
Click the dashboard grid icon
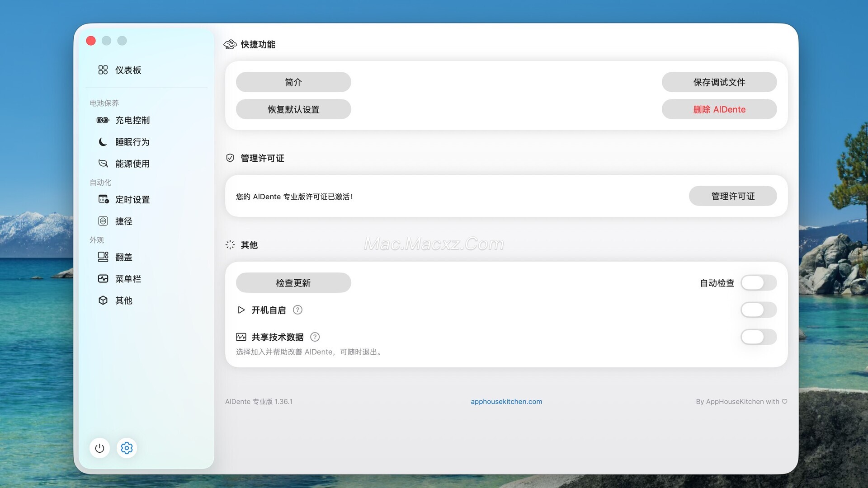tap(103, 70)
